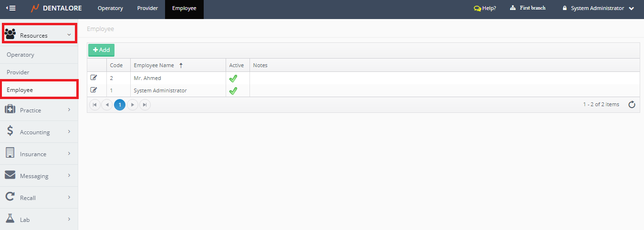Image resolution: width=644 pixels, height=230 pixels.
Task: Open Provider in the sidebar
Action: tap(18, 72)
